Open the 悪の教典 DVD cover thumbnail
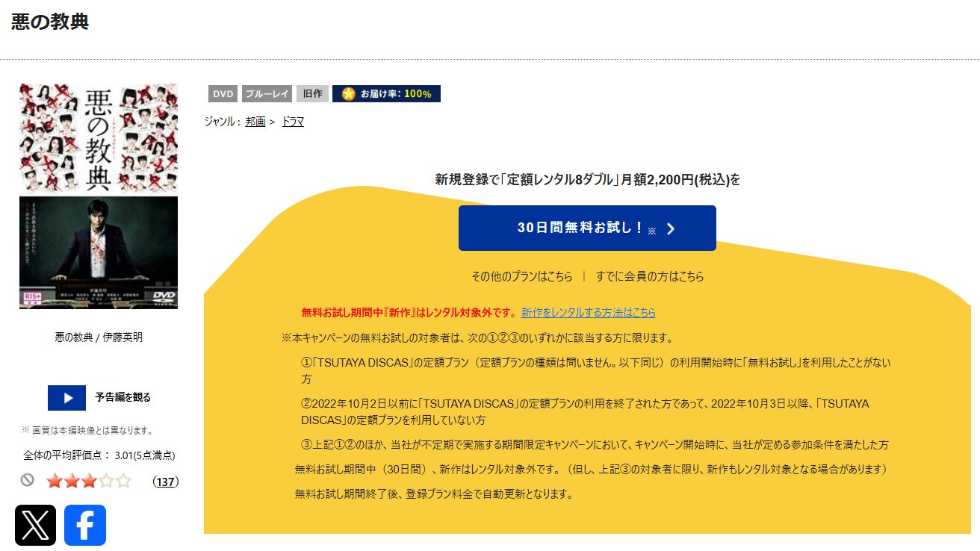The height and width of the screenshot is (551, 980). tap(99, 196)
